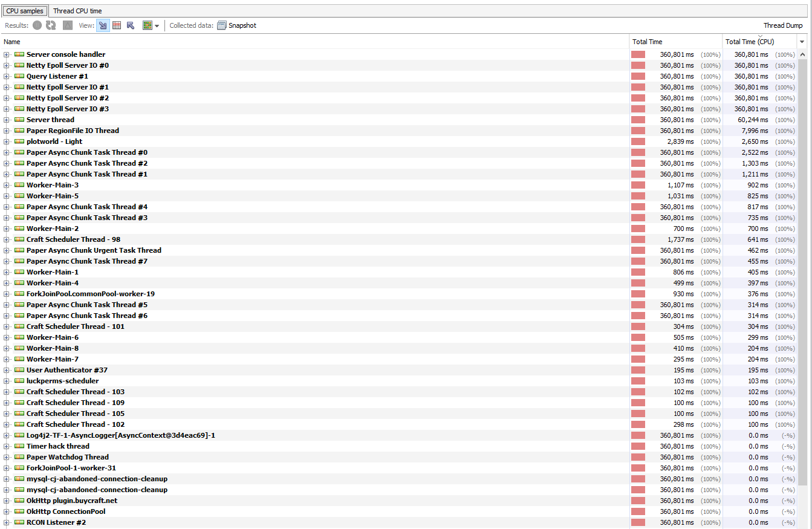This screenshot has width=812, height=529.
Task: Click the Timer hack thread icon
Action: (x=19, y=446)
